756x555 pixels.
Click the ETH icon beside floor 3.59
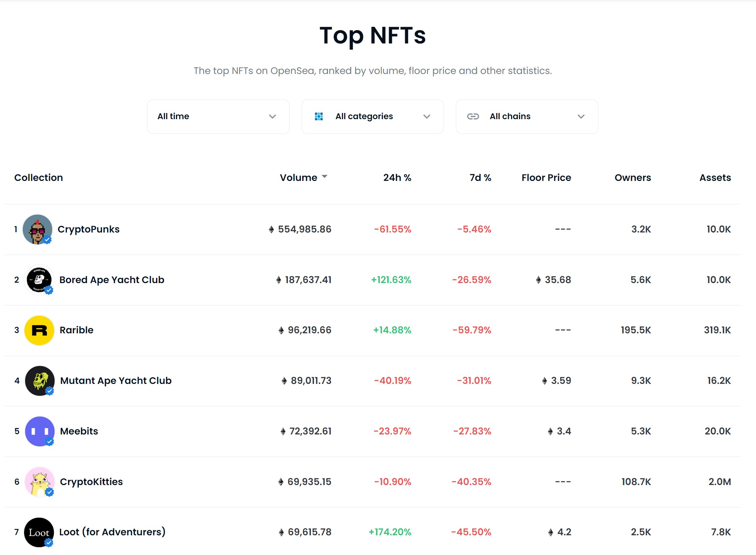coord(544,381)
